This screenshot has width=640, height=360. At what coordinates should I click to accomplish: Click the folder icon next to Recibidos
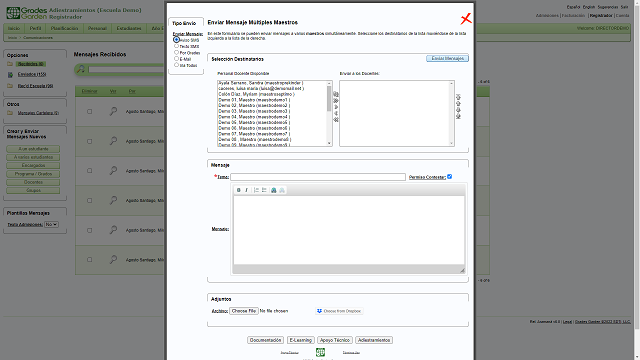coord(10,64)
